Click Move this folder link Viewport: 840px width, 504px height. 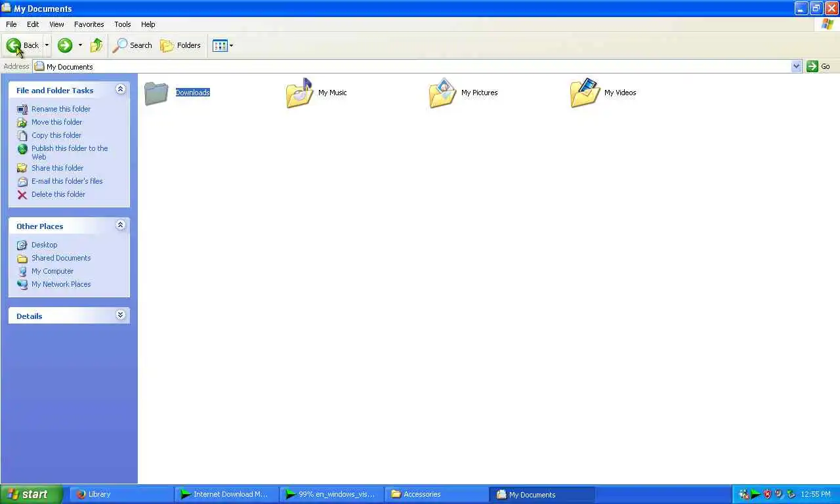[56, 122]
